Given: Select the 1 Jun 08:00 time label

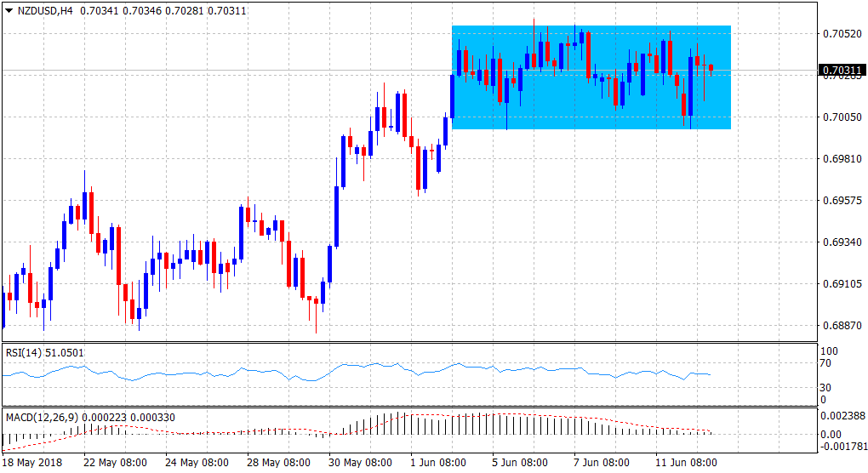Looking at the screenshot, I should pos(439,463).
